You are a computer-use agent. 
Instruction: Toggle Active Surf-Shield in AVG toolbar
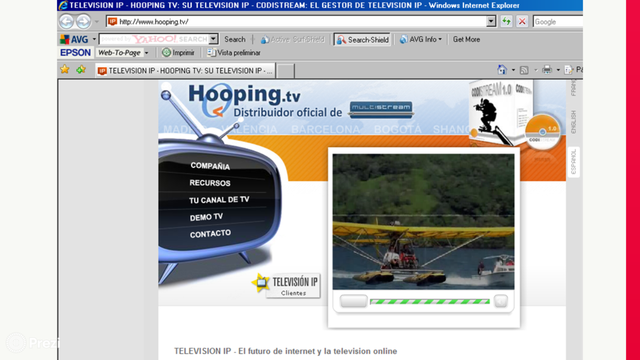[x=293, y=40]
